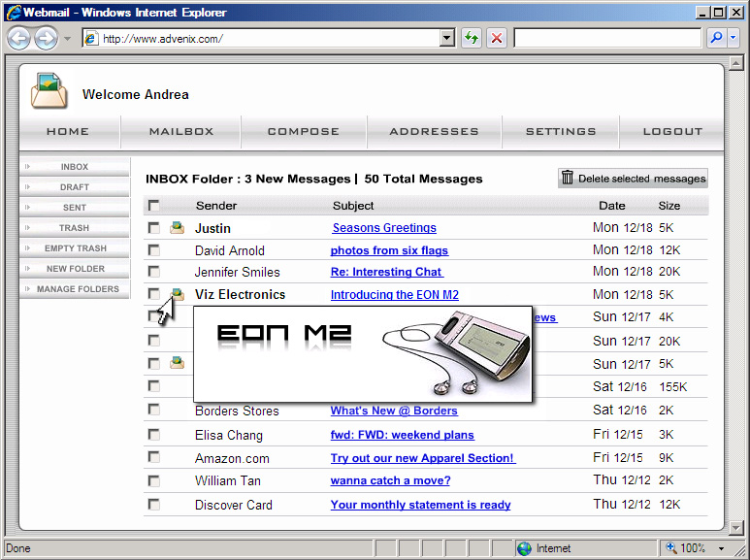
Task: Check the box for David Arnold's message
Action: [153, 249]
